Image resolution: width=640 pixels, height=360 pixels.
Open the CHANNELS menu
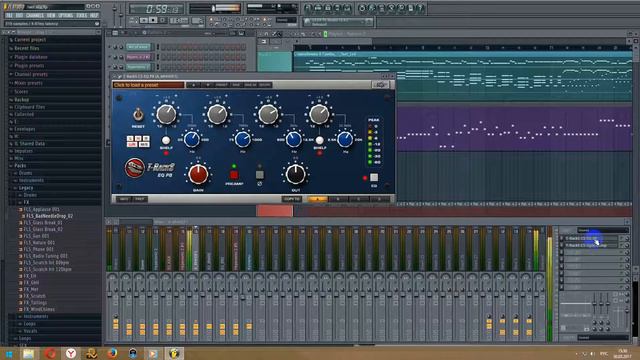click(35, 16)
